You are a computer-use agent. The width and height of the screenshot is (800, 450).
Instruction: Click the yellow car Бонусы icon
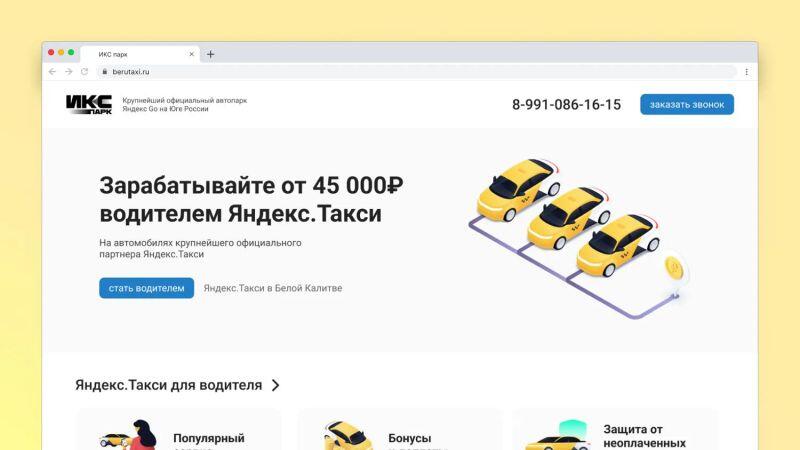348,437
